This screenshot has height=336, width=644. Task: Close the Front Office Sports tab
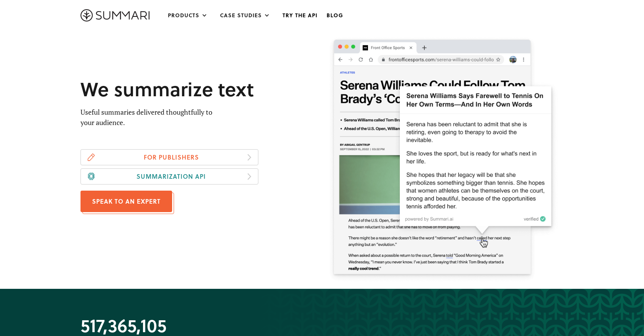[x=411, y=48]
